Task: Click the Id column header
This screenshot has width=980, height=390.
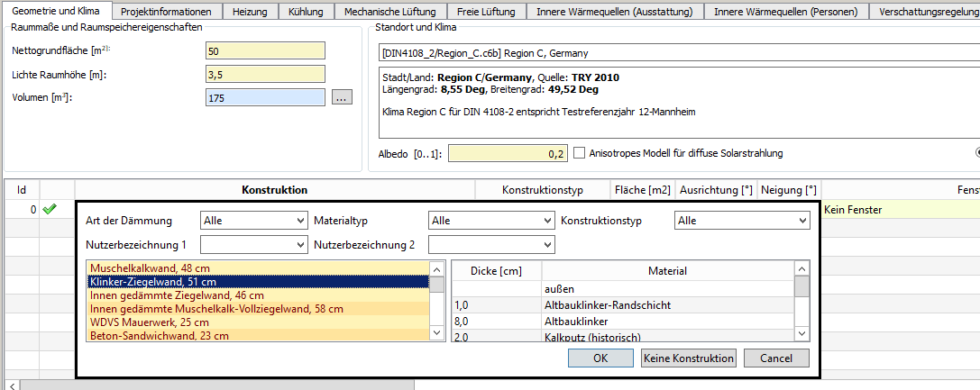Action: pyautogui.click(x=22, y=190)
